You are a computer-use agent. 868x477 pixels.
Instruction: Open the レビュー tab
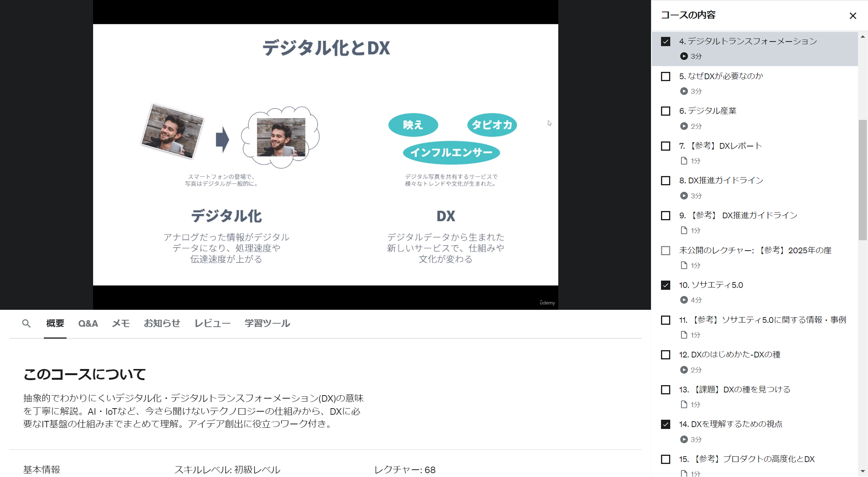212,324
